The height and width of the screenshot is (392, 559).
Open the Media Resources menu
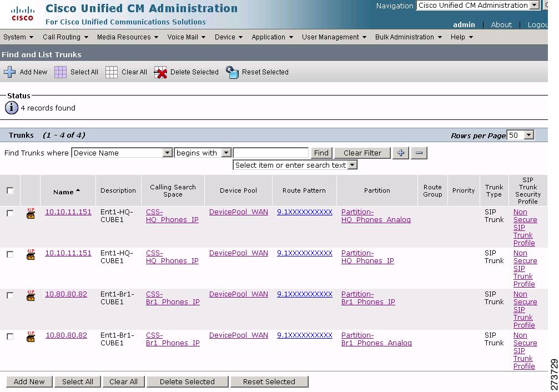pos(128,37)
